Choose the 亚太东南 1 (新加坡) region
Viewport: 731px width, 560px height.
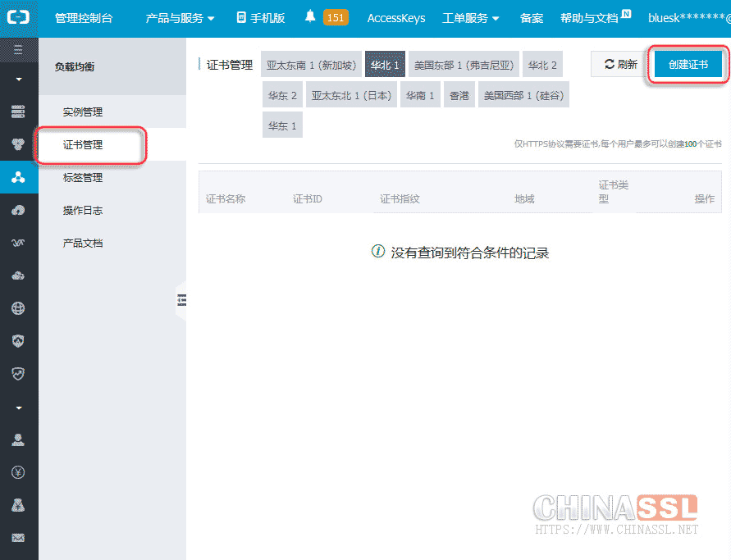[311, 65]
